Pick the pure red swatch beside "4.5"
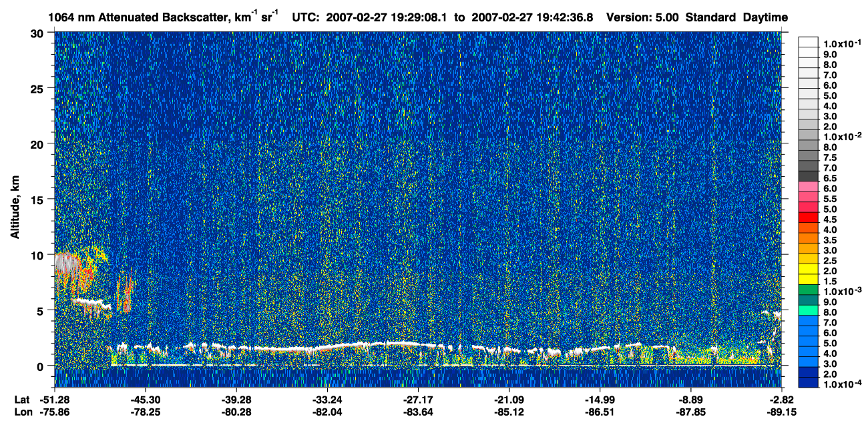Viewport: 868px width, 445px height. point(809,217)
